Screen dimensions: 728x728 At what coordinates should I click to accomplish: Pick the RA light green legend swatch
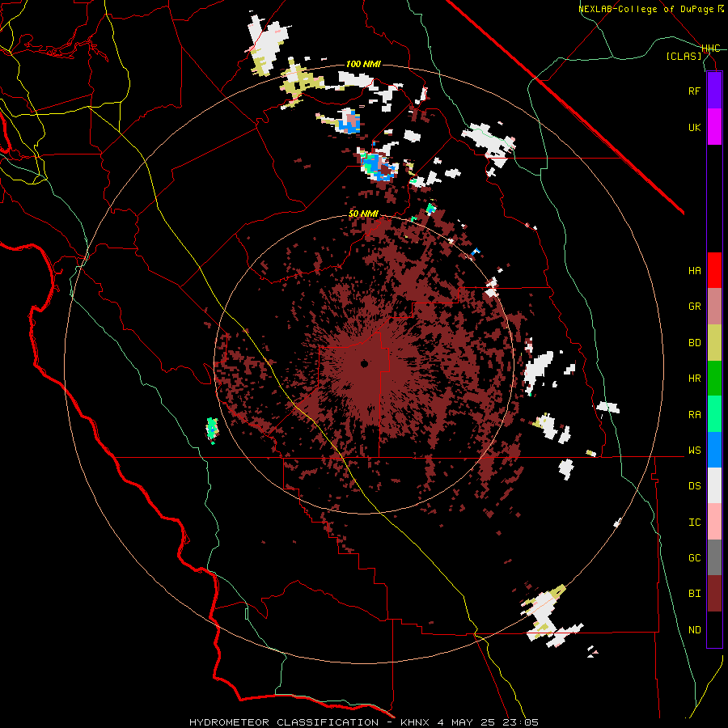coord(714,414)
